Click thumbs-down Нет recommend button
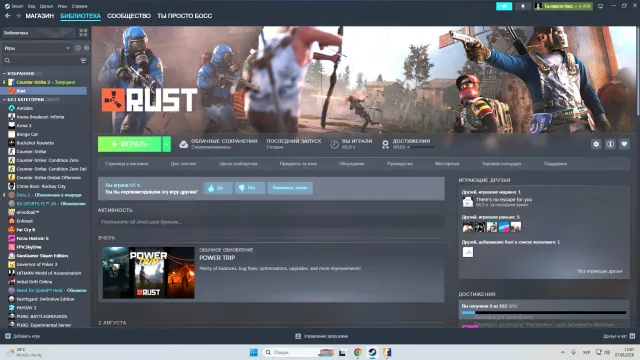The height and width of the screenshot is (360, 640). (x=249, y=188)
